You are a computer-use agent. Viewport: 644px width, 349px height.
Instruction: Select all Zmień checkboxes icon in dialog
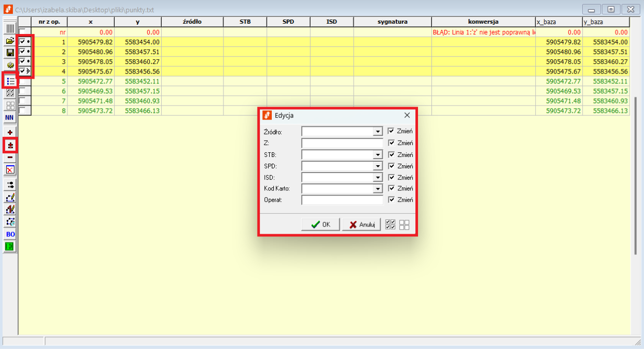[x=391, y=224]
